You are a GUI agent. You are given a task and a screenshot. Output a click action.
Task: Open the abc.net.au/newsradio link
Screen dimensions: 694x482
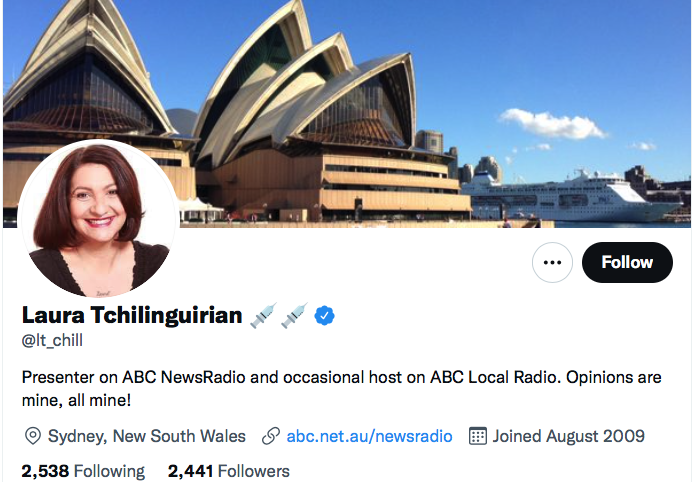tap(370, 436)
